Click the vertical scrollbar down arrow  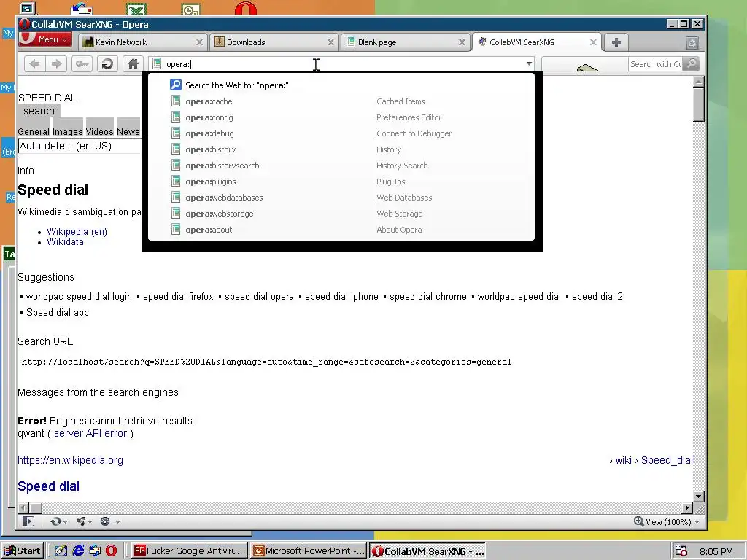click(x=698, y=496)
